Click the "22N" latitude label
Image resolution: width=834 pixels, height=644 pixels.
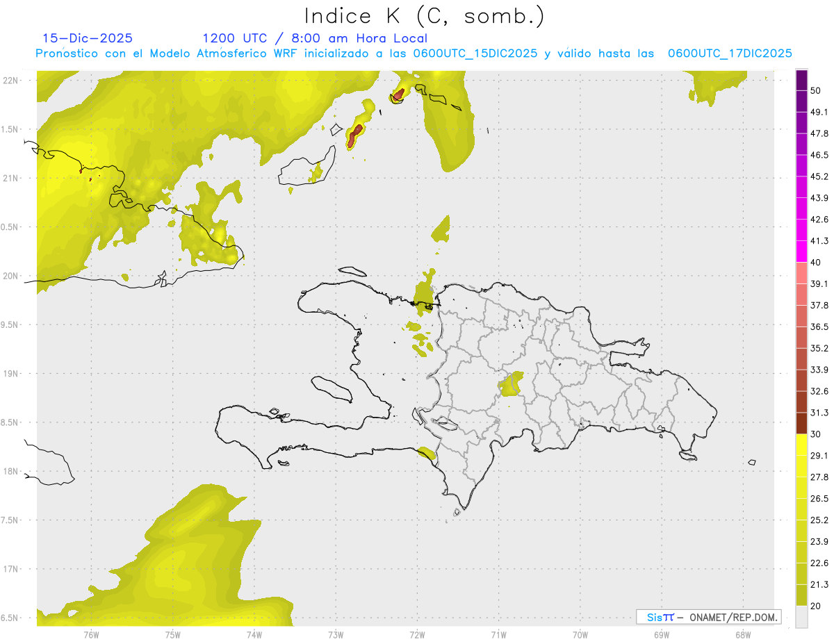tap(10, 80)
